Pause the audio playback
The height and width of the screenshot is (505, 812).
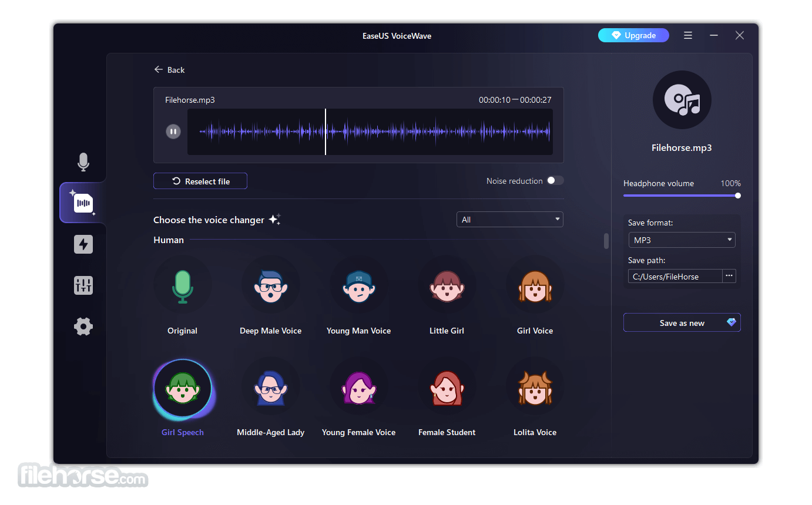point(173,132)
